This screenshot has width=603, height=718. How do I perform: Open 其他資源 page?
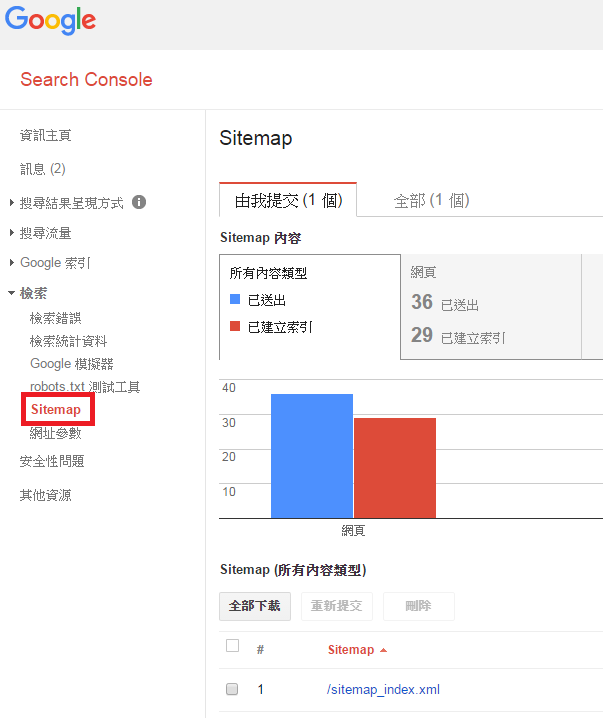[x=45, y=495]
